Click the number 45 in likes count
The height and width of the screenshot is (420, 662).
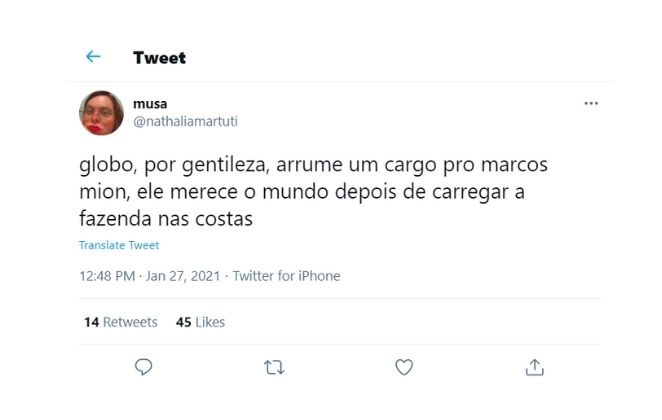[183, 322]
